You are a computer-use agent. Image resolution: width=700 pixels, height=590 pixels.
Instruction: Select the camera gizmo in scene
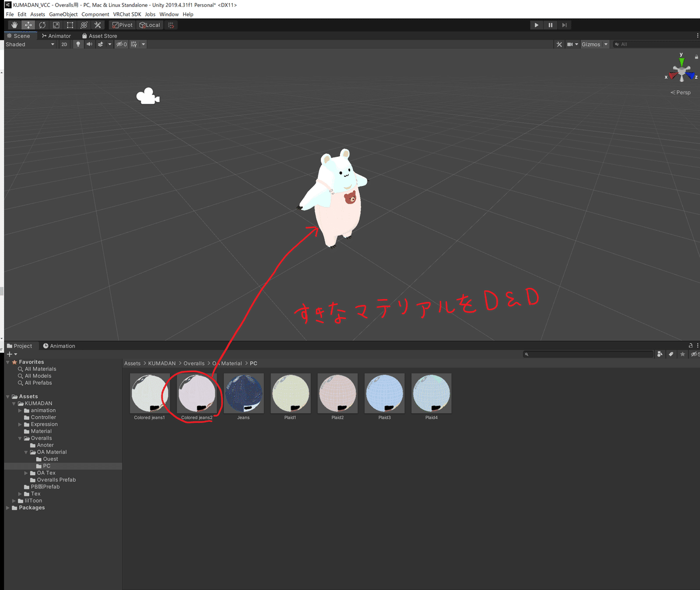coord(148,96)
